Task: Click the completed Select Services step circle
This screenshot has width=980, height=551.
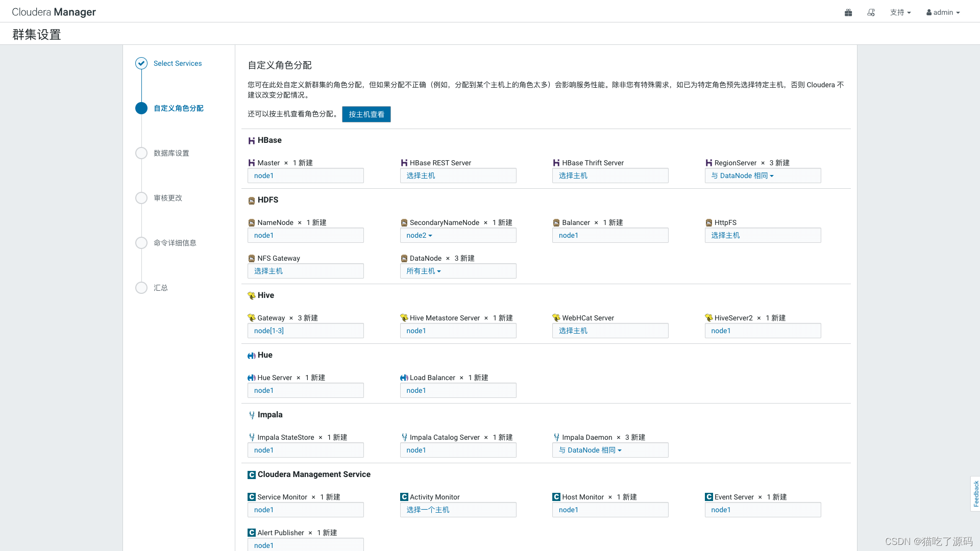Action: point(141,63)
